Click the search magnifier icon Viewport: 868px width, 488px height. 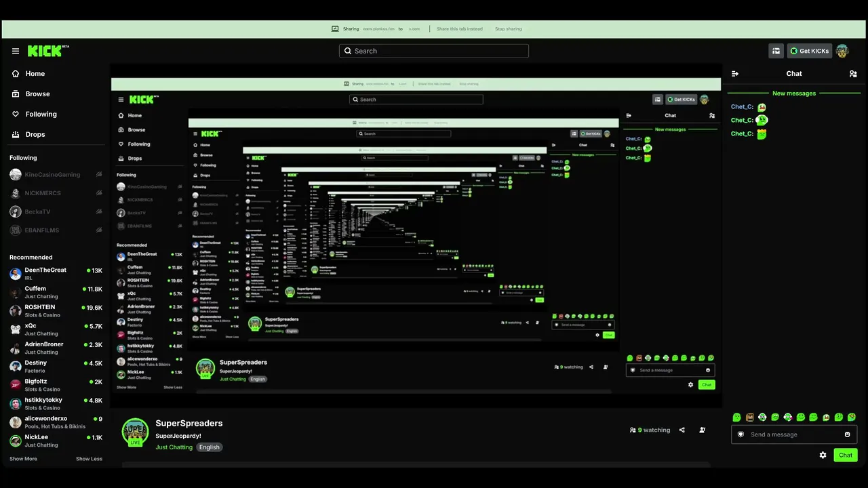(348, 51)
